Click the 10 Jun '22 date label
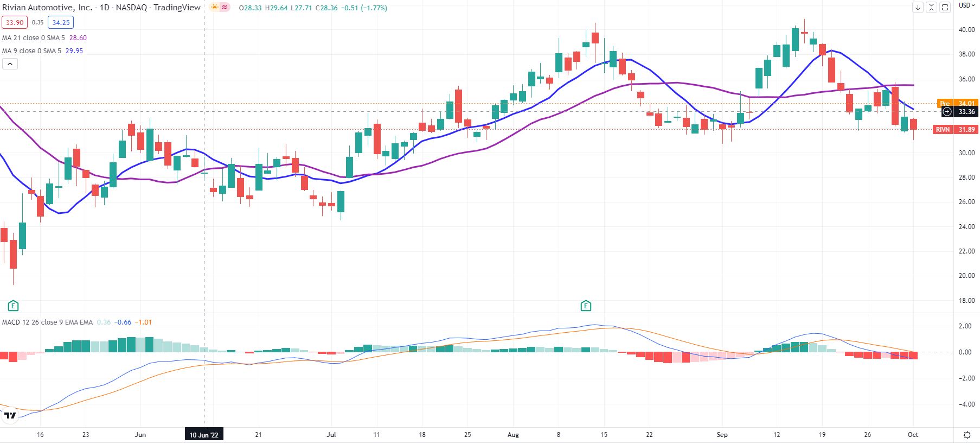Screen dimensions: 980x444 pos(204,435)
